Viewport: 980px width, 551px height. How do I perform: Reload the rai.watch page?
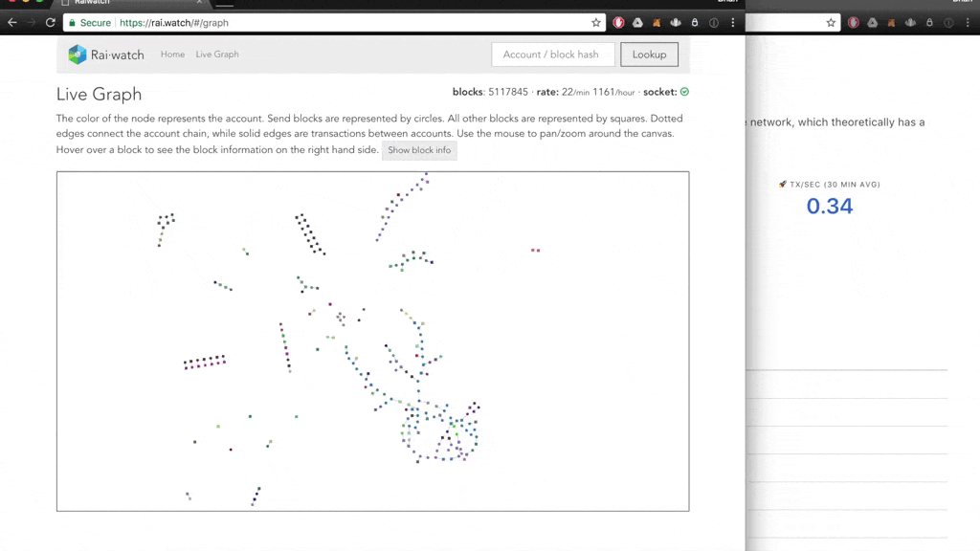tap(51, 22)
